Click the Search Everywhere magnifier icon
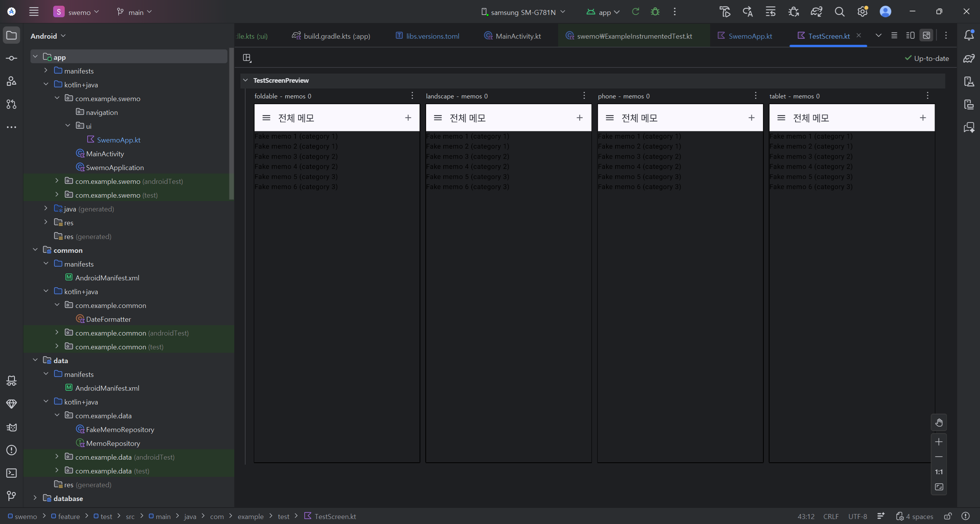Image resolution: width=980 pixels, height=524 pixels. [840, 12]
